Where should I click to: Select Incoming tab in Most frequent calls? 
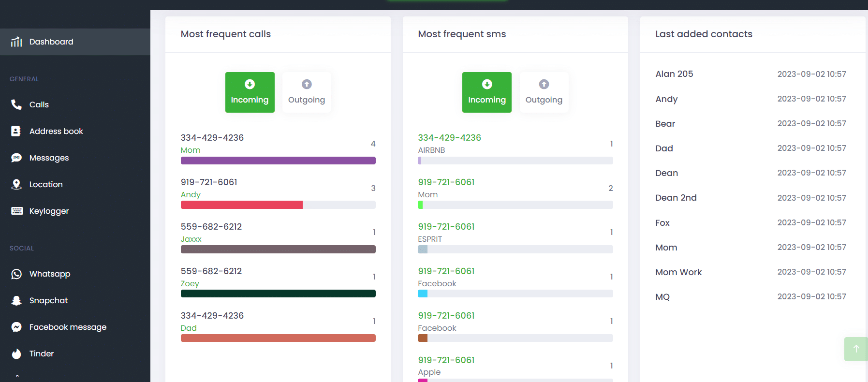250,92
